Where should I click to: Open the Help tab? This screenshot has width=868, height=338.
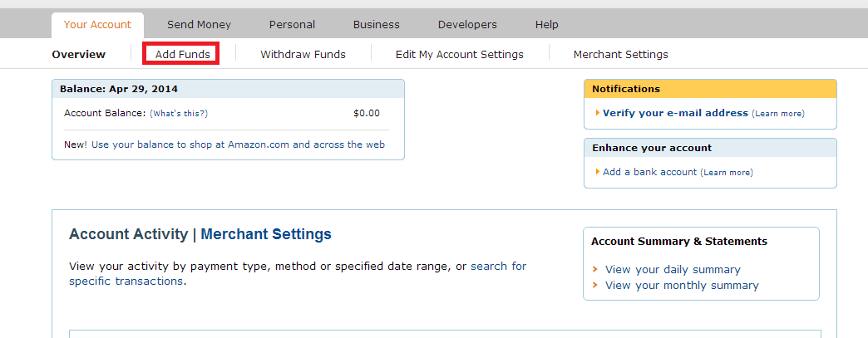click(547, 25)
